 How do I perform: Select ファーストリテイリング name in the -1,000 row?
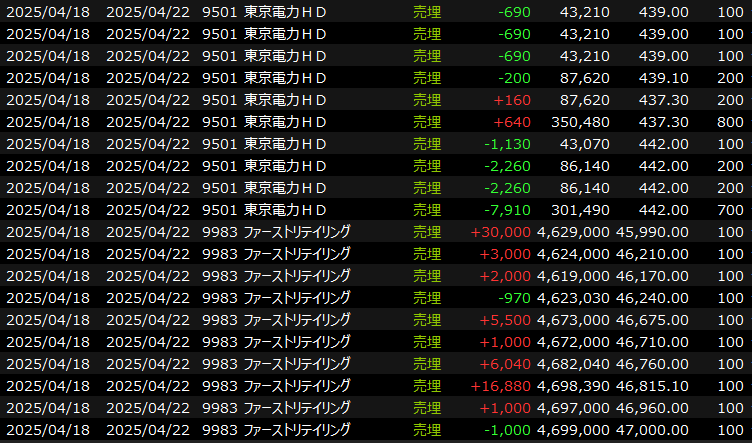[297, 430]
